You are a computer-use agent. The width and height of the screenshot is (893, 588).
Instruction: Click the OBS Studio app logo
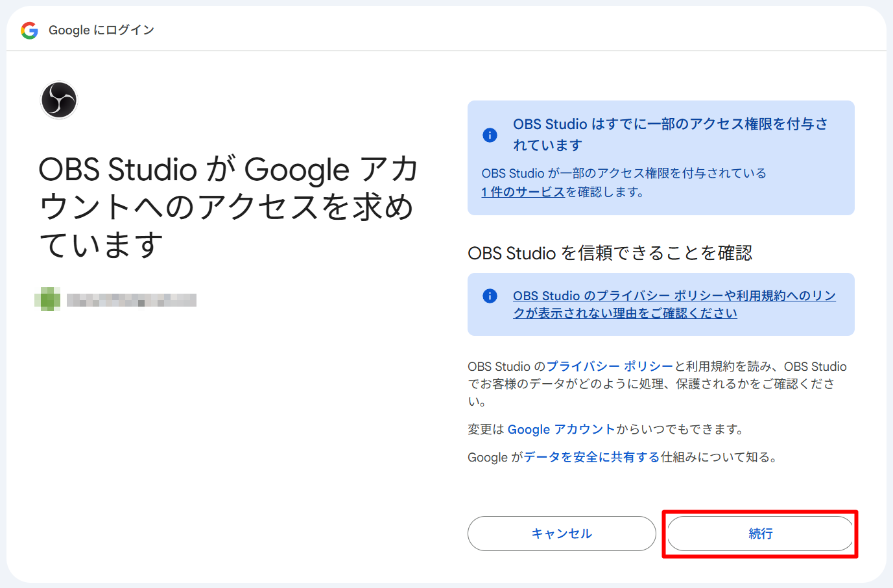(59, 100)
